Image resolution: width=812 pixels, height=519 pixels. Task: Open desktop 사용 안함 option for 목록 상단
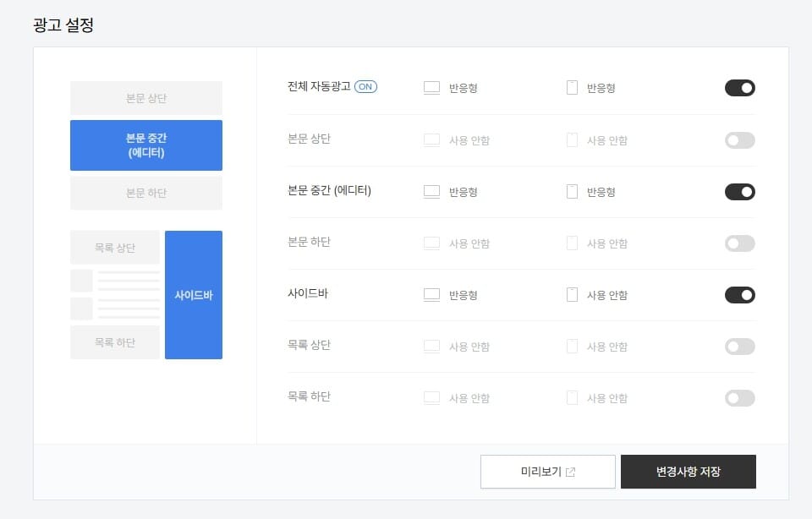click(x=469, y=347)
